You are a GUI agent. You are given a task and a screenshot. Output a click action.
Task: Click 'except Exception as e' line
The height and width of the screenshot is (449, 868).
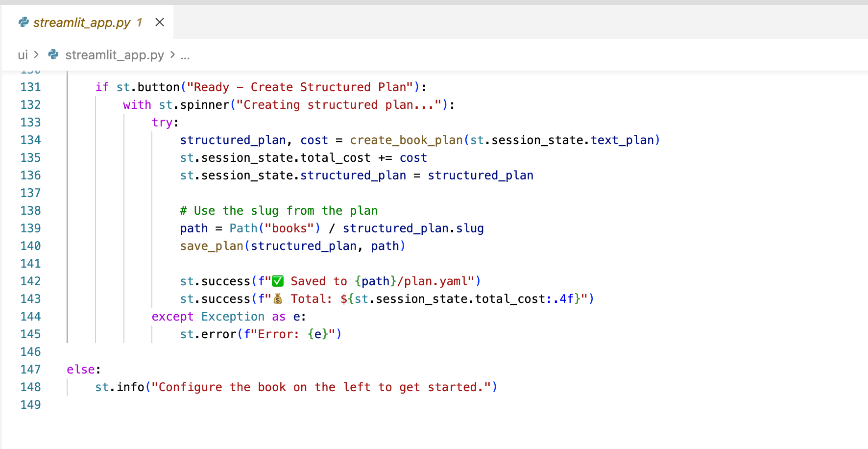(229, 317)
